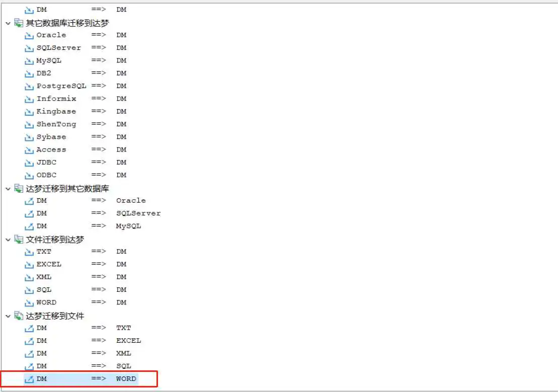This screenshot has height=392, width=558.
Task: Click the import icon for SQLServer ==> DM
Action: 29,48
